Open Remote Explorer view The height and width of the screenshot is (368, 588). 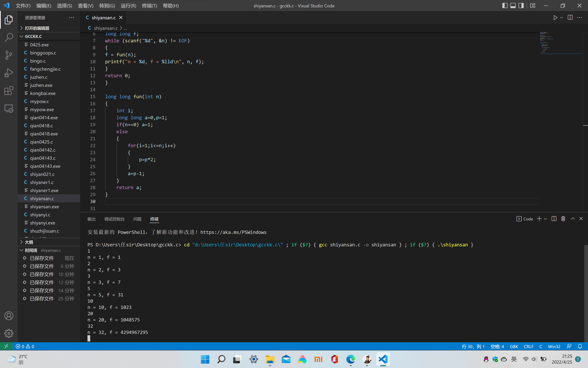click(9, 108)
